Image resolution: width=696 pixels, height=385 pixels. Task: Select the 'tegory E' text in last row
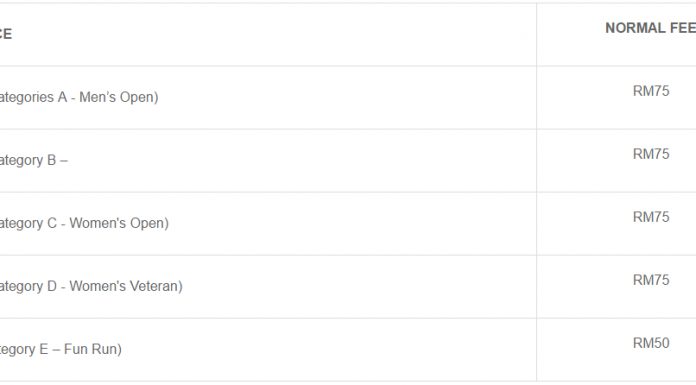pos(24,349)
